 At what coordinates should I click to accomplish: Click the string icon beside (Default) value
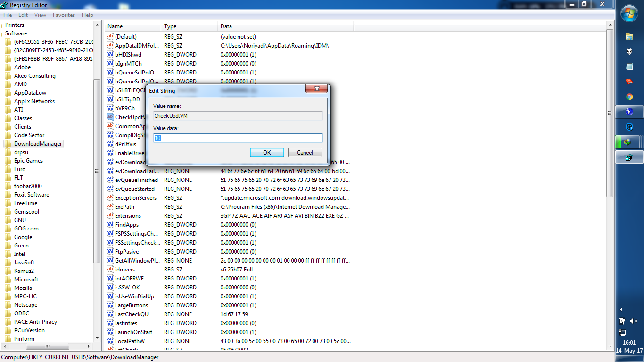pyautogui.click(x=110, y=36)
